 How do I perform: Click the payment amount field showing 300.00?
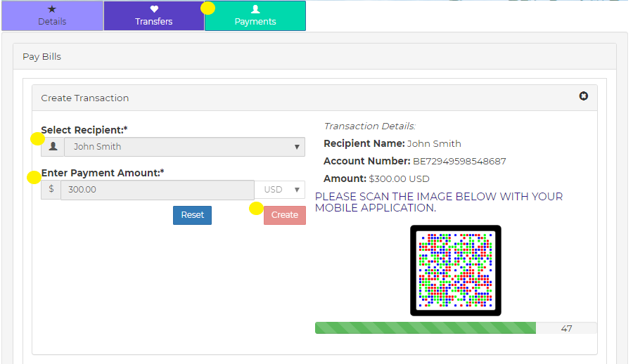[x=158, y=190]
